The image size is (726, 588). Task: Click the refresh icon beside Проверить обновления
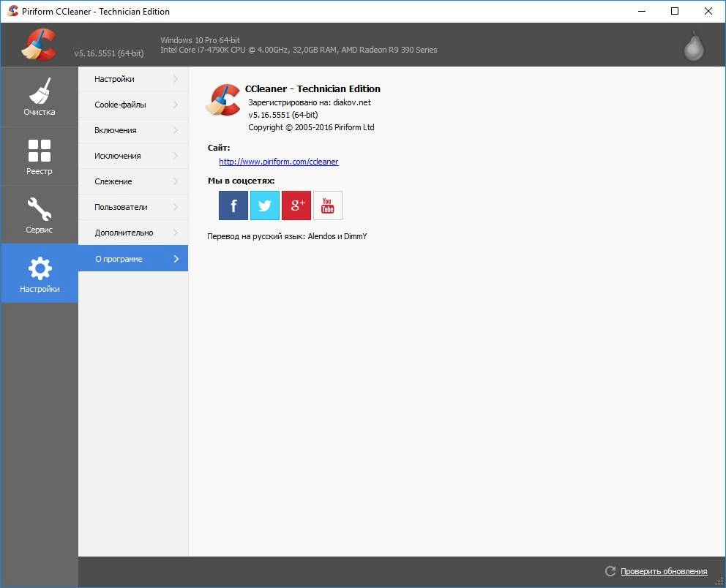(x=610, y=571)
